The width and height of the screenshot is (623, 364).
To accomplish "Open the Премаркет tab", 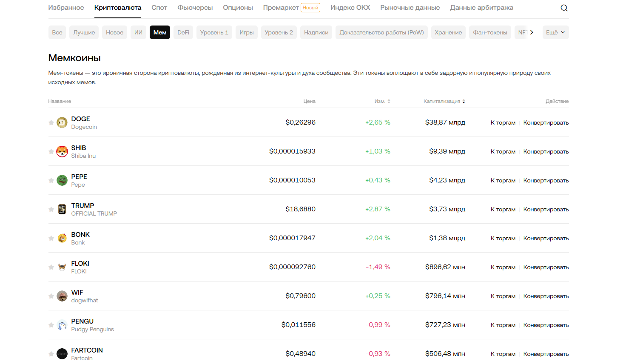I will coord(291,8).
